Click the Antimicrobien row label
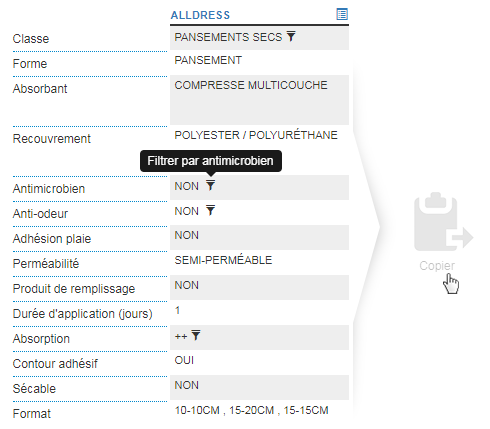The width and height of the screenshot is (490, 429). [49, 189]
